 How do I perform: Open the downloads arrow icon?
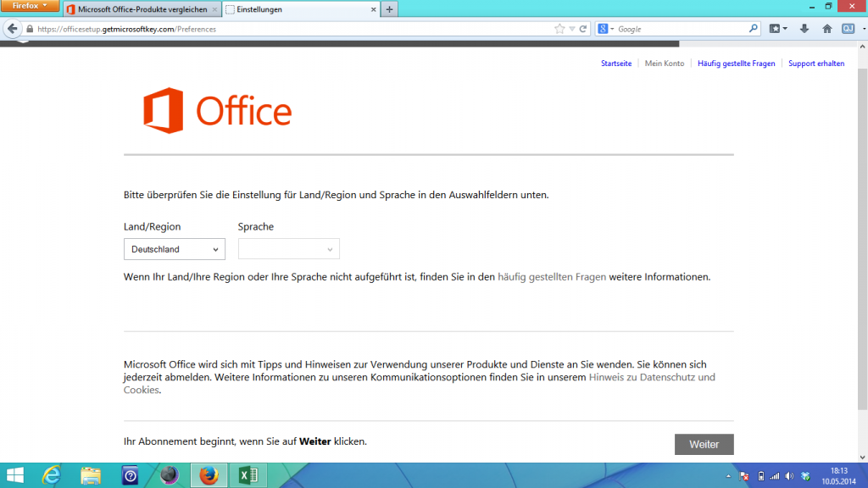(x=804, y=29)
